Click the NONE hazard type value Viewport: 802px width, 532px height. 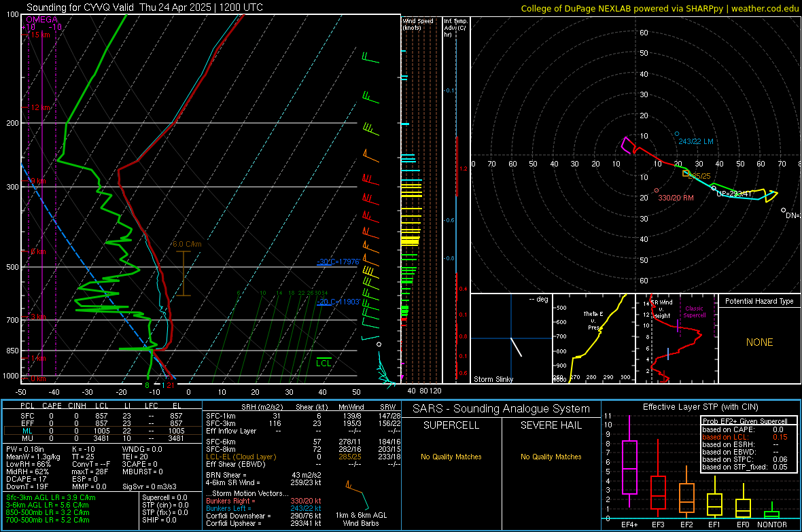759,342
